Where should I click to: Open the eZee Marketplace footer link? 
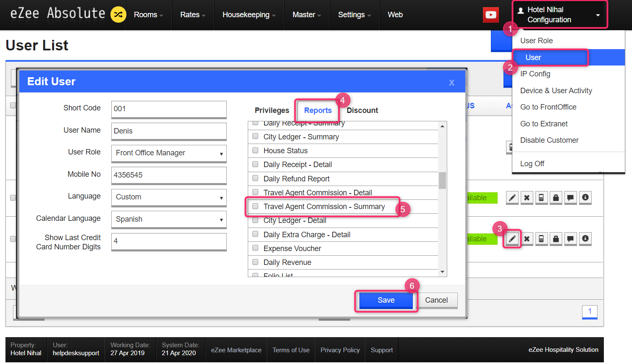pos(236,350)
